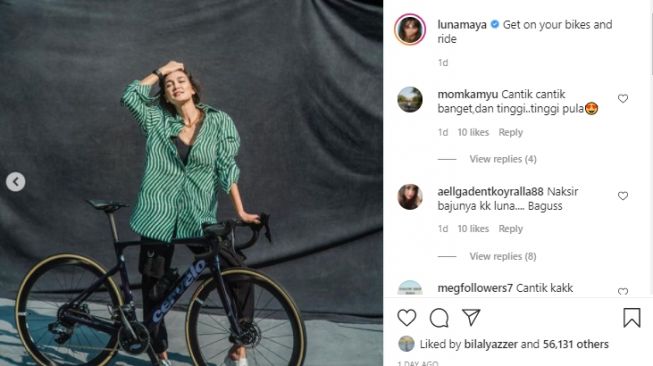The width and height of the screenshot is (653, 366).
Task: Open comment bubble icon below post
Action: pyautogui.click(x=439, y=318)
